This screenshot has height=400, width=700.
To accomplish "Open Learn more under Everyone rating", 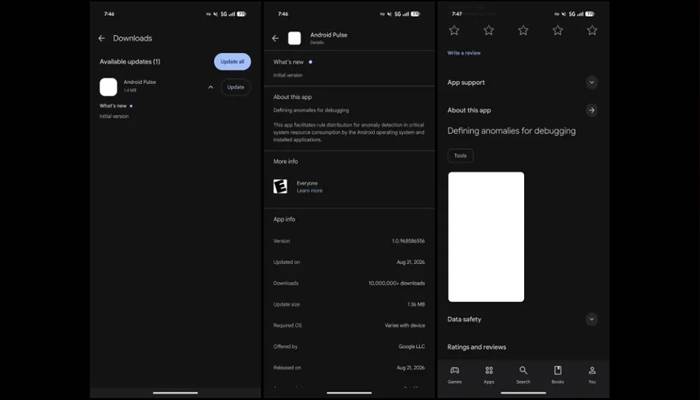I will 309,191.
